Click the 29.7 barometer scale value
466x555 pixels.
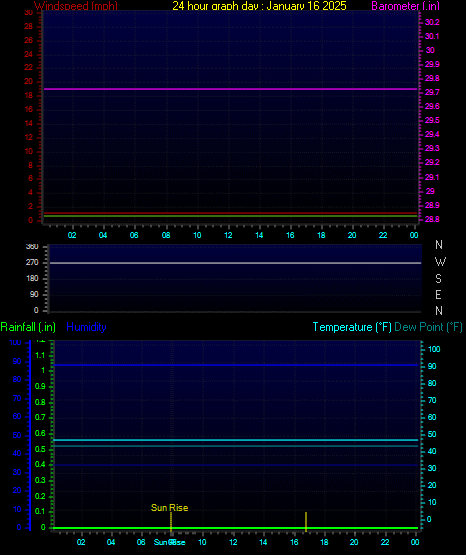tap(432, 92)
